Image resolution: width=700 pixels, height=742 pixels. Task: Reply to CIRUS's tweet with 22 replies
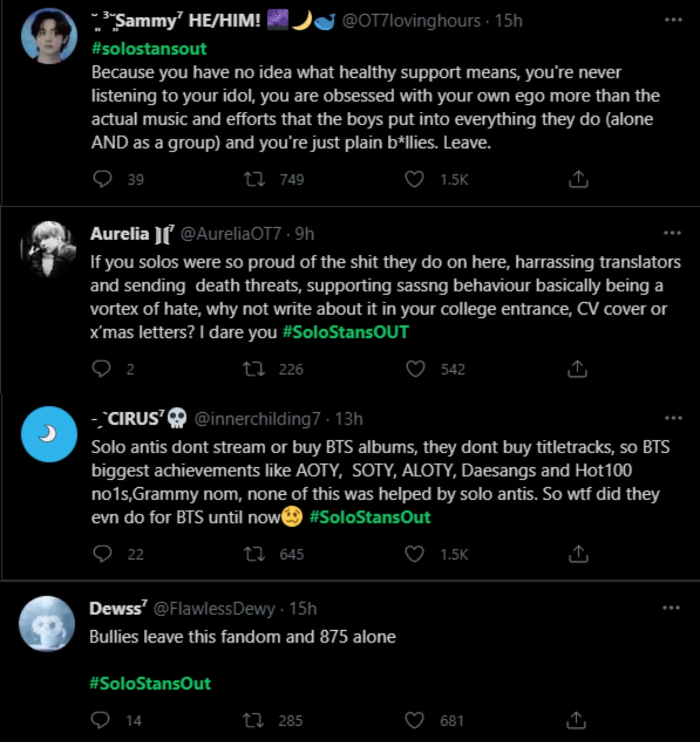102,554
